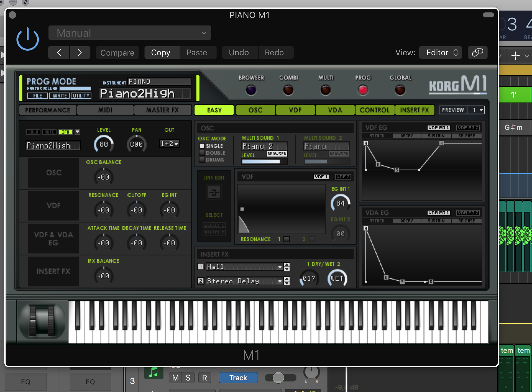
Task: Go to next preset with right arrow
Action: [80, 52]
